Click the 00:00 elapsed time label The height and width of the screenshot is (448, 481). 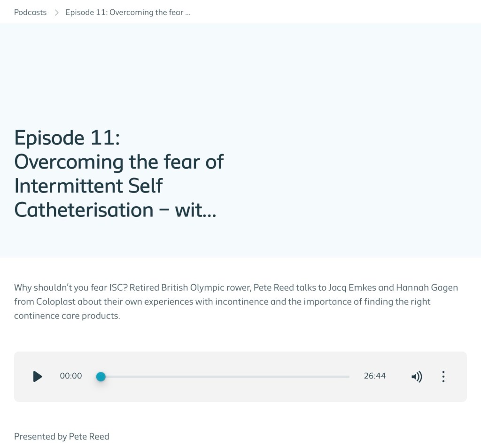[x=71, y=376]
